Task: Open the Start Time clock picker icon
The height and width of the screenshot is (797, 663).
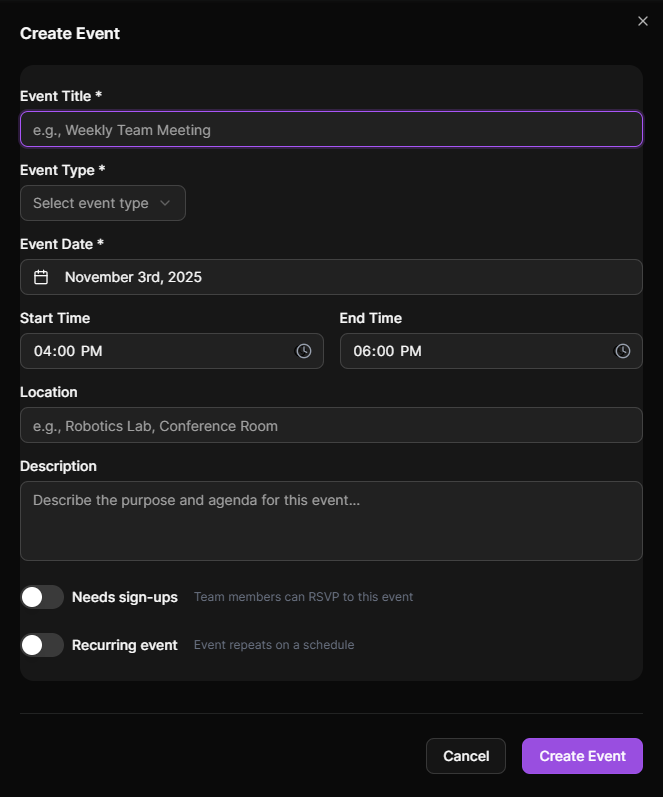Action: click(x=304, y=351)
